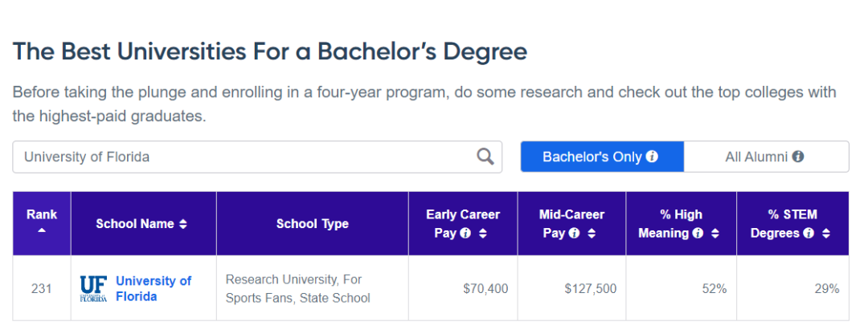Sort by % High Meaning arrows
868x334 pixels.
pos(714,234)
